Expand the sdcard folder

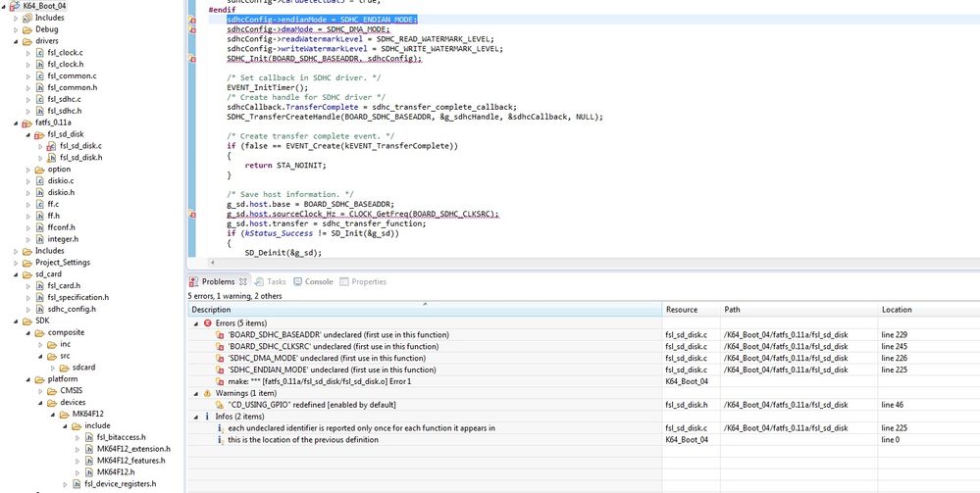53,368
